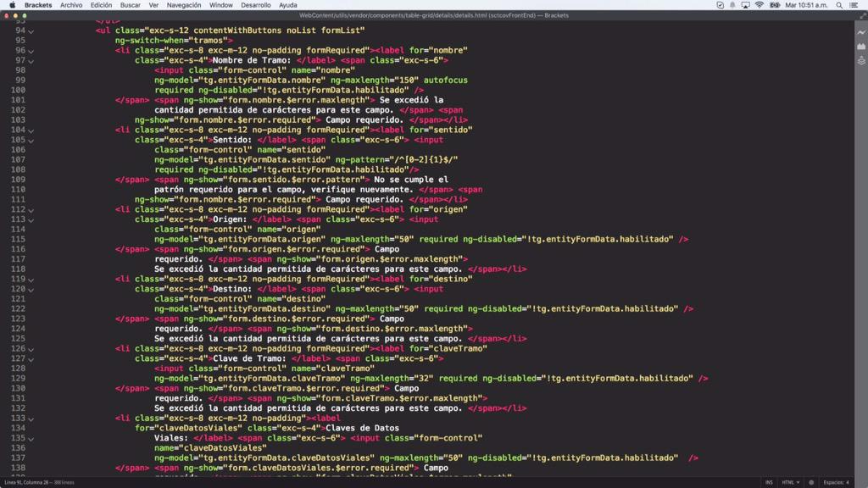Open the Archivo menu
868x488 pixels.
pos(71,5)
